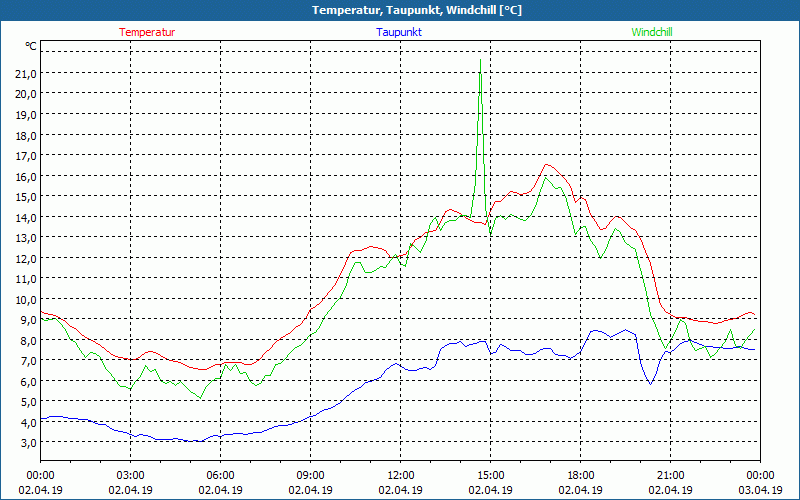
Task: Click the '18,0' y-axis value
Action: pos(26,135)
